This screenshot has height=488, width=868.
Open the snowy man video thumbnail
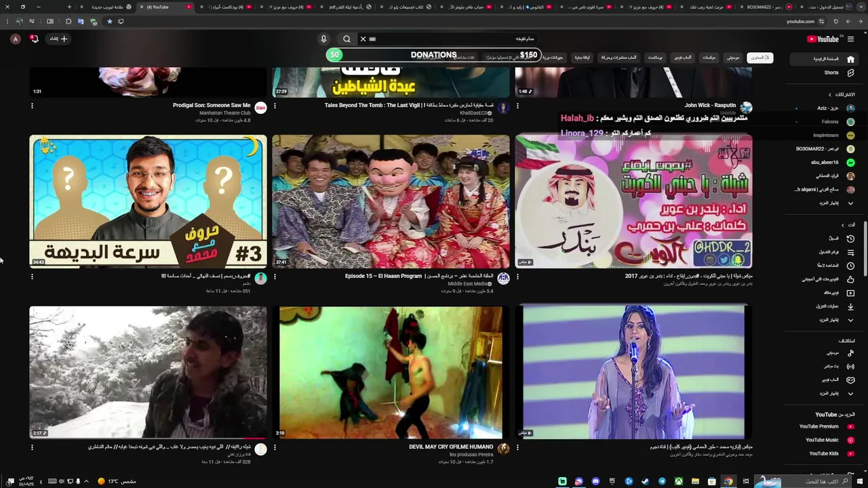tap(148, 372)
